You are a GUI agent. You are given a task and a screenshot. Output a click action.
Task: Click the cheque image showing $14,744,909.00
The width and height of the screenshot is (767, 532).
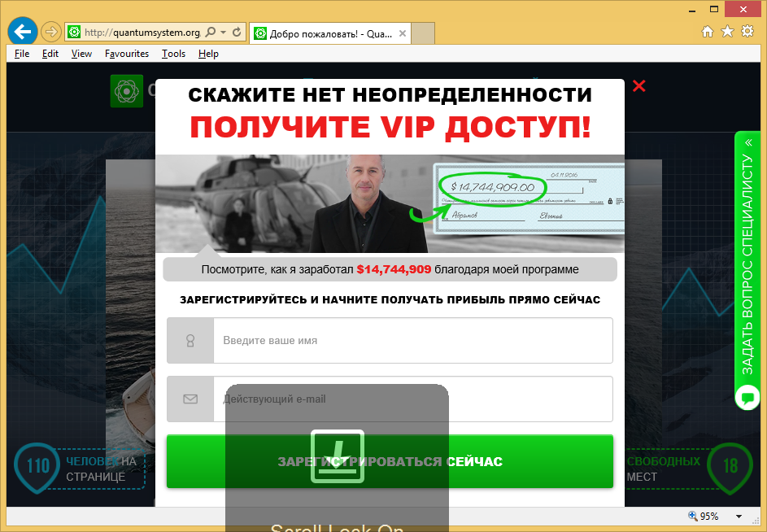(529, 199)
